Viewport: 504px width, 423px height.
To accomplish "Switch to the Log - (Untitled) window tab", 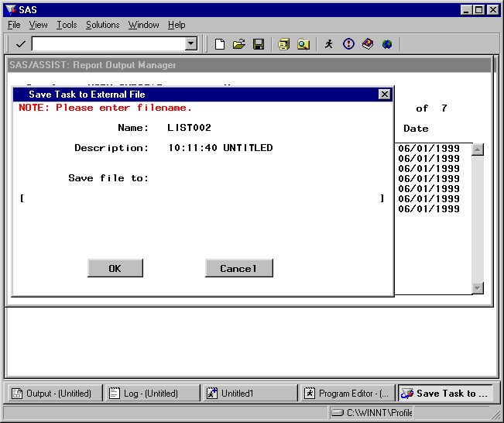I will pos(153,394).
